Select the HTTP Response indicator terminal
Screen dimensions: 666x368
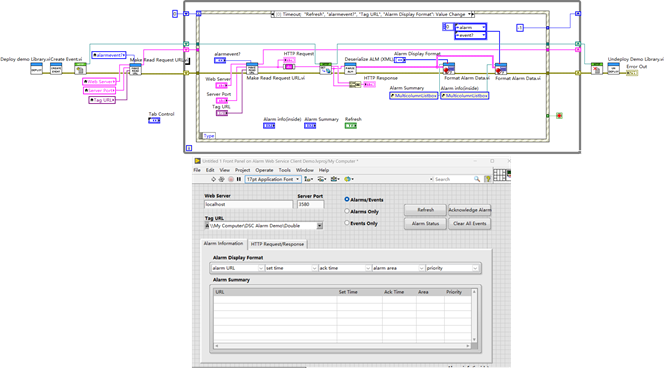pos(369,85)
